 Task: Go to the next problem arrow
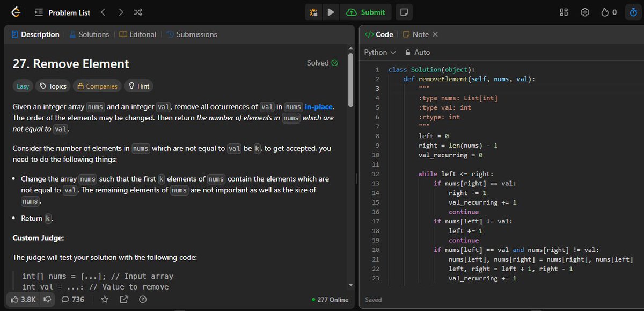[121, 12]
